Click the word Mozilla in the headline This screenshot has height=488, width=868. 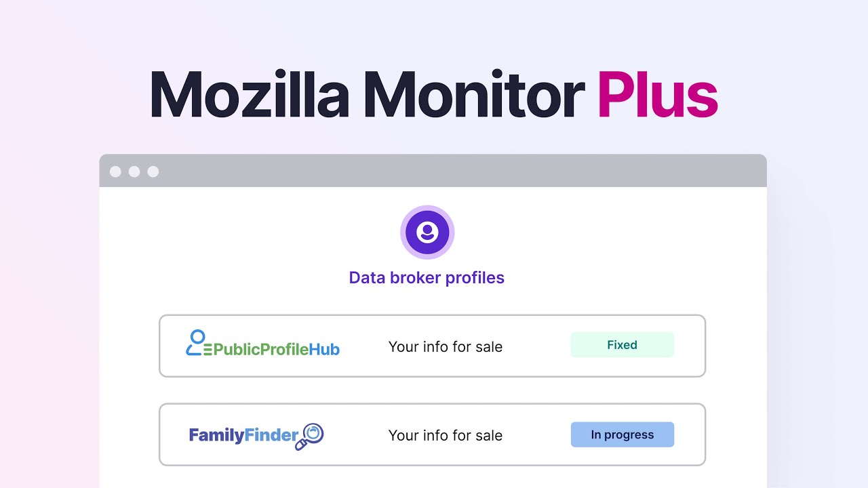(250, 95)
